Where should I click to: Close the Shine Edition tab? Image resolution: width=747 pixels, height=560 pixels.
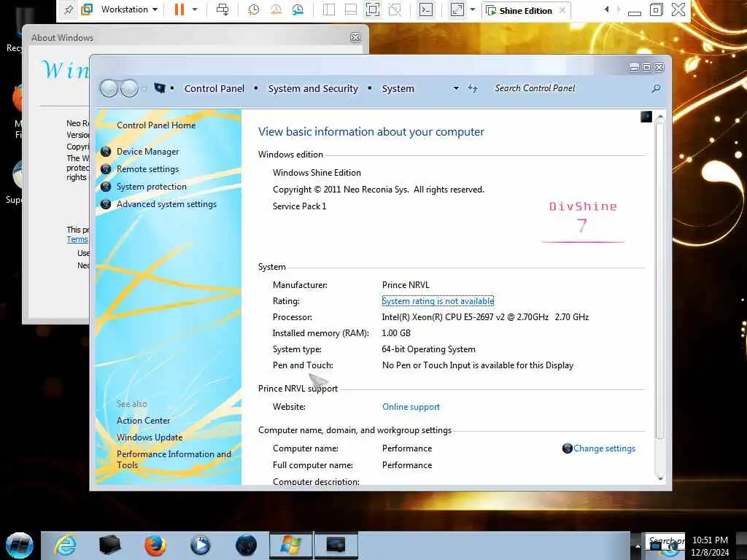click(562, 10)
